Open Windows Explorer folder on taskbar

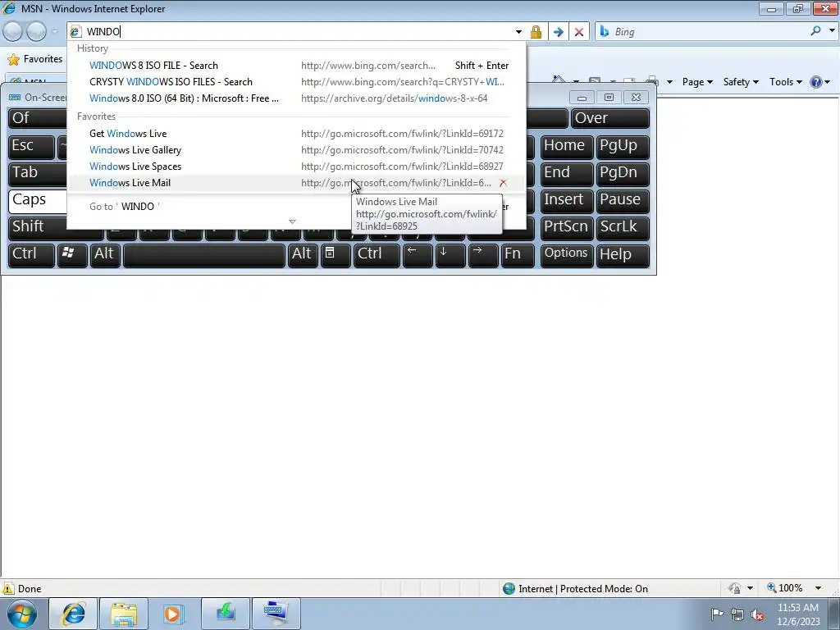coord(124,614)
